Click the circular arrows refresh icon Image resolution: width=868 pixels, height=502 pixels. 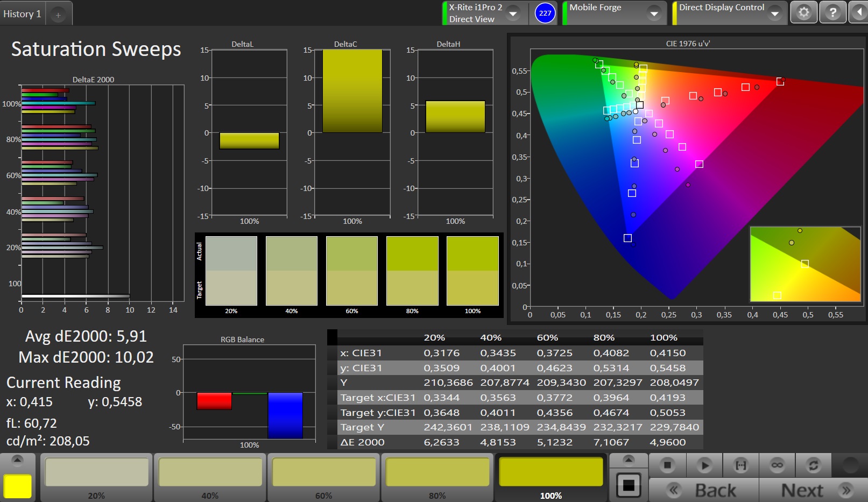tap(813, 465)
